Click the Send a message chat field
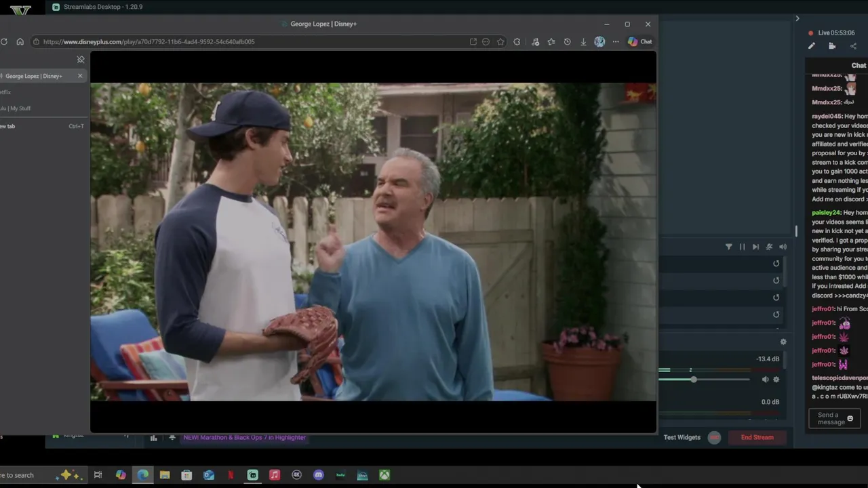This screenshot has height=488, width=868. tap(835, 419)
